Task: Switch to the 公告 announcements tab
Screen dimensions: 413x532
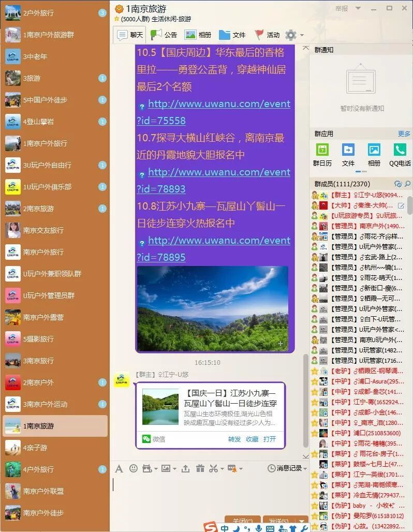Action: coord(164,35)
